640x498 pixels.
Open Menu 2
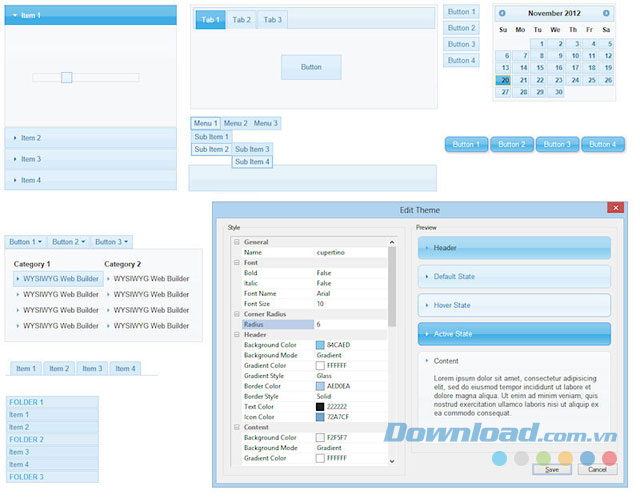(236, 123)
